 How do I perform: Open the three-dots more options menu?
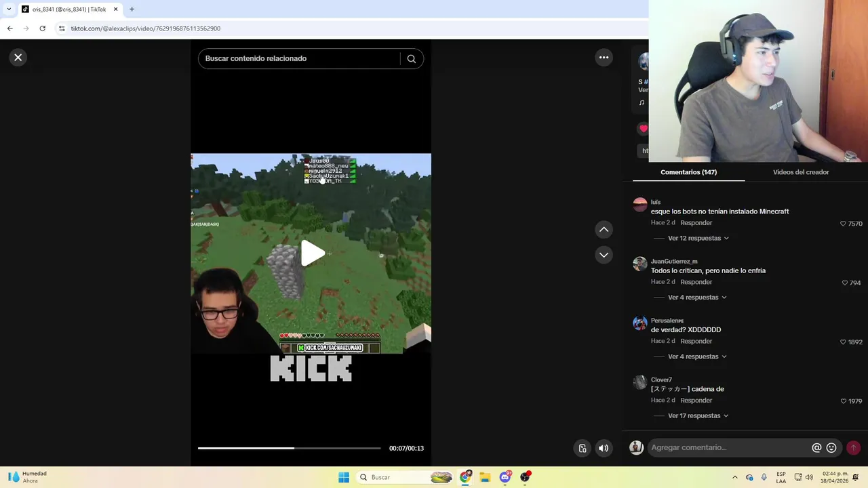[604, 58]
